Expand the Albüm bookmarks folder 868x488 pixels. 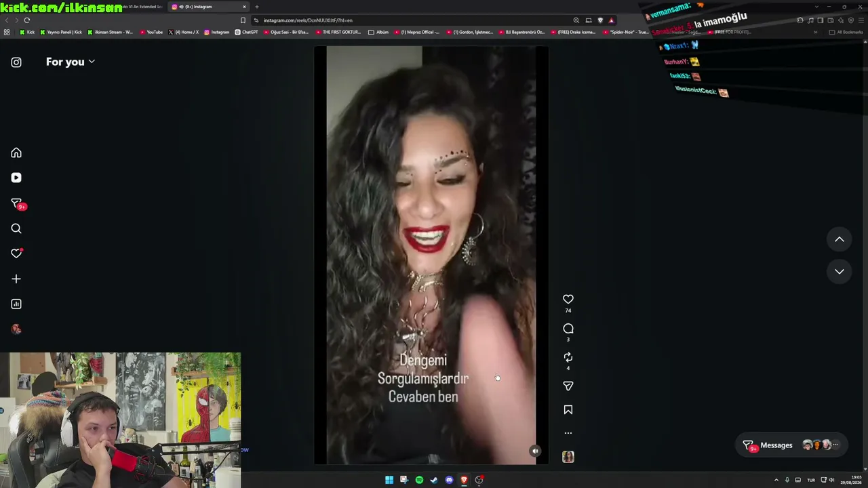(378, 32)
